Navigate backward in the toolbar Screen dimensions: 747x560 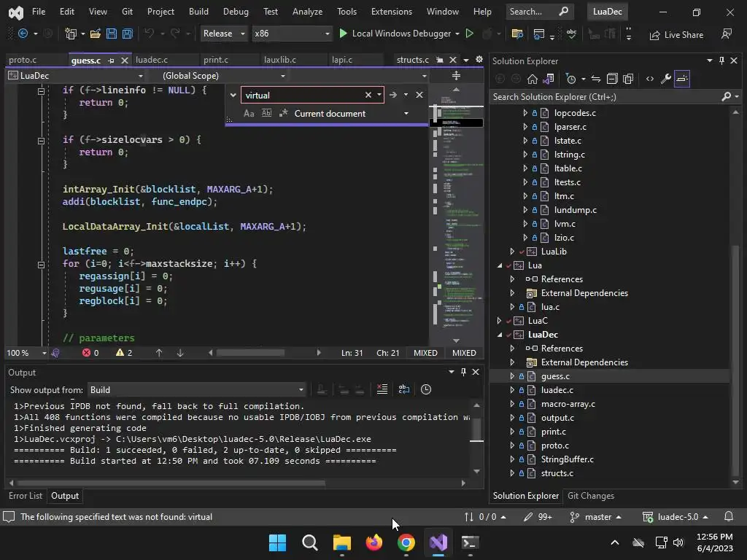[23, 34]
